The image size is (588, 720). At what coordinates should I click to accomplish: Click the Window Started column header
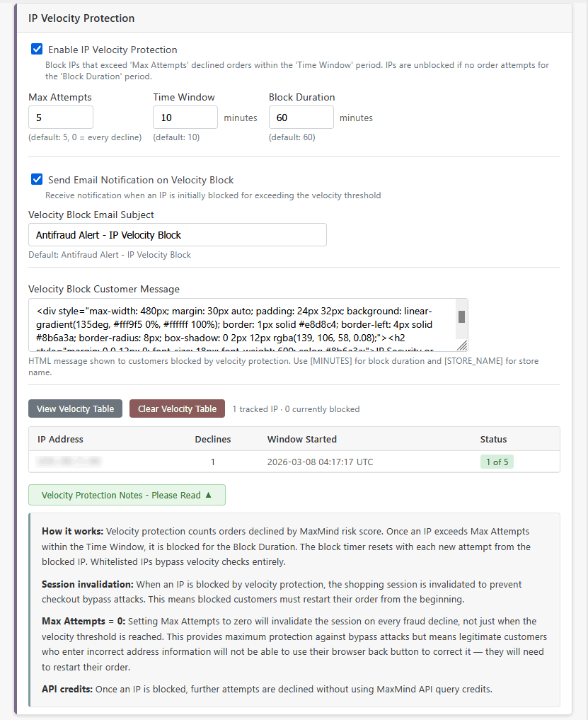(x=302, y=439)
